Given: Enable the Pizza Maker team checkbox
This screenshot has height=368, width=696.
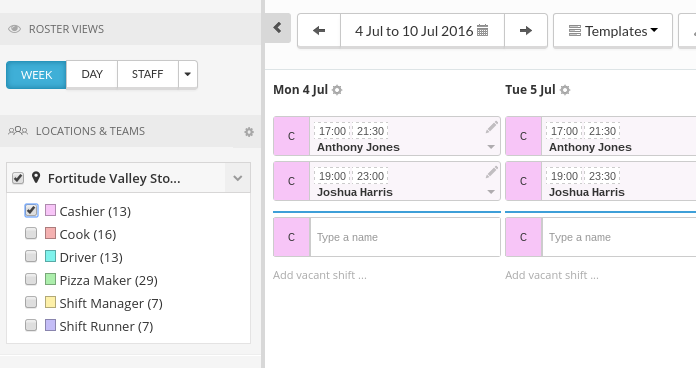Looking at the screenshot, I should click(x=31, y=279).
